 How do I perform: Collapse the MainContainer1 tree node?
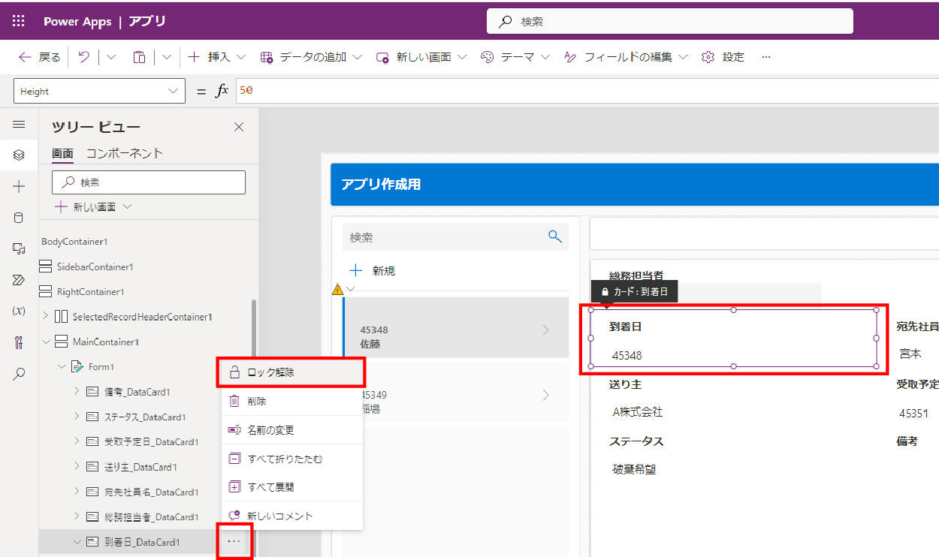(47, 342)
